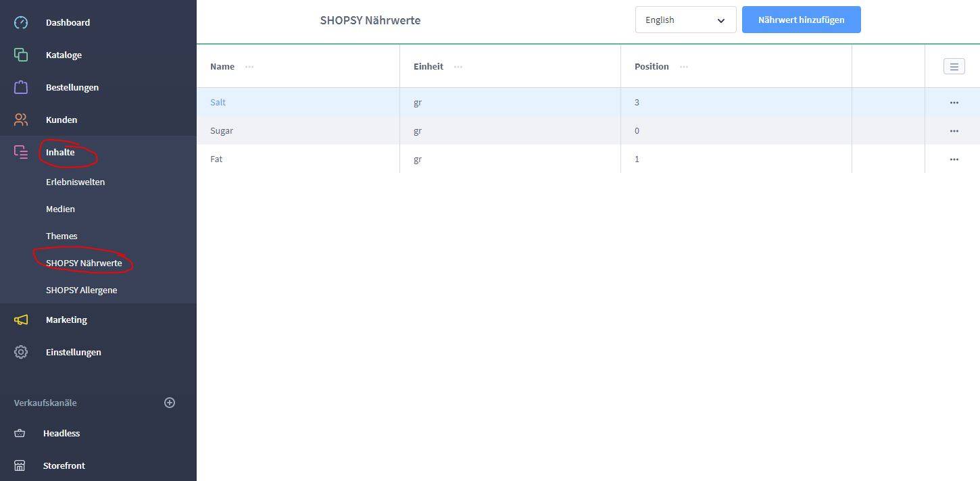The height and width of the screenshot is (481, 980).
Task: Click the Inhalte content icon
Action: click(21, 152)
